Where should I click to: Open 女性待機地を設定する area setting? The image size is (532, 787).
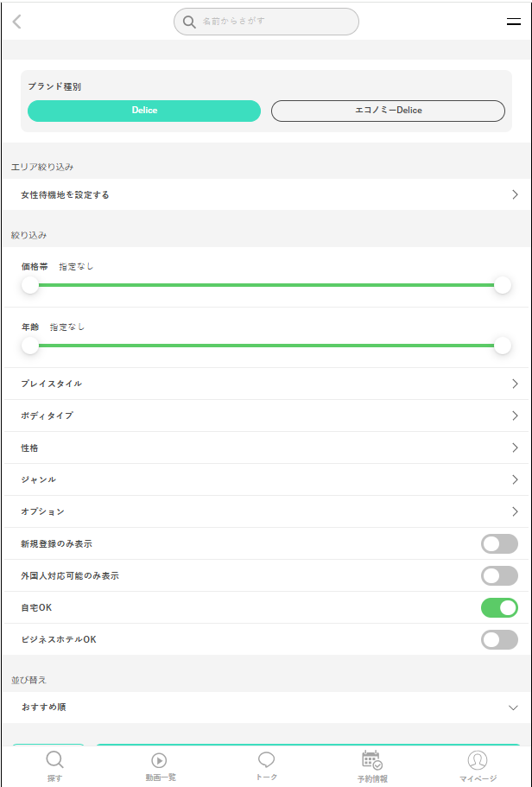(x=266, y=195)
